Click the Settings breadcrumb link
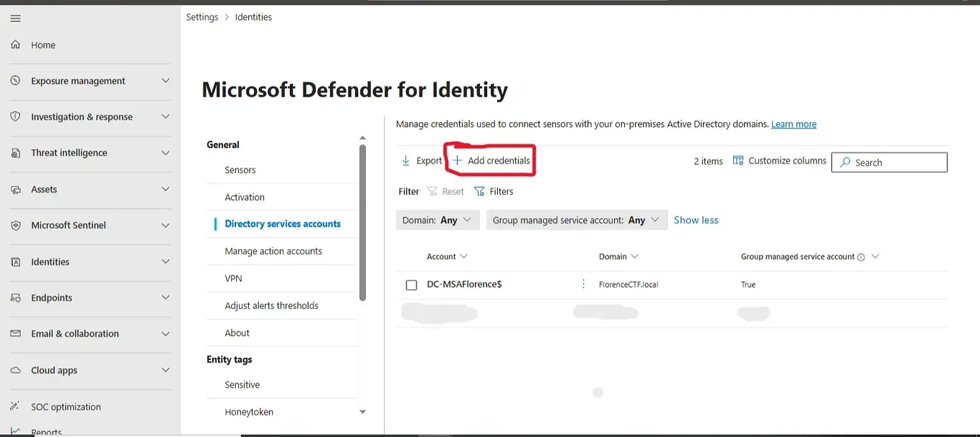The height and width of the screenshot is (437, 980). 202,17
